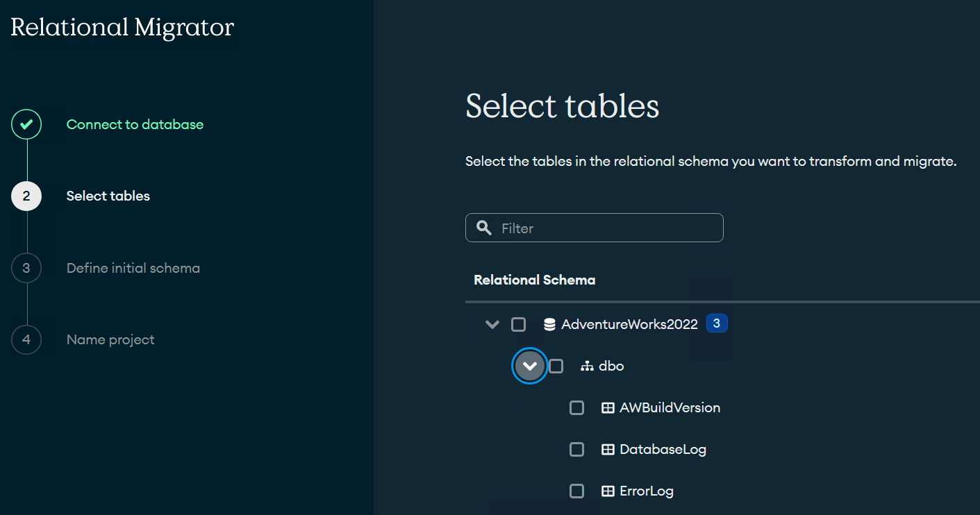Click the AdventureWorks2022 database icon
980x515 pixels.
click(549, 324)
